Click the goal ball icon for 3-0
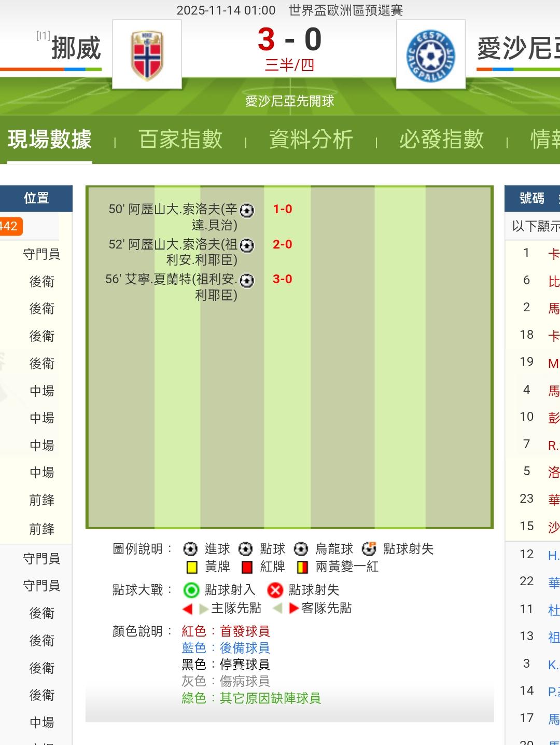Viewport: 560px width, 745px height. pos(247,280)
